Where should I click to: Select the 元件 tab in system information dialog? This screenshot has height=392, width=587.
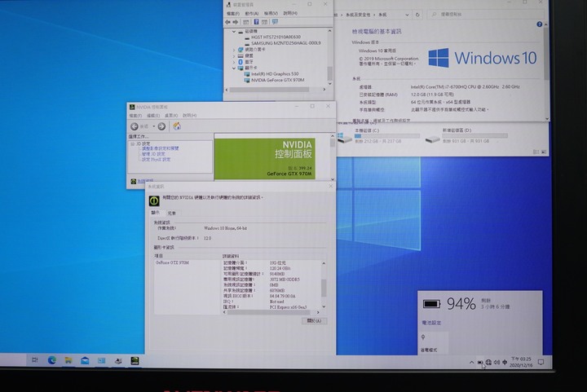[x=172, y=213]
